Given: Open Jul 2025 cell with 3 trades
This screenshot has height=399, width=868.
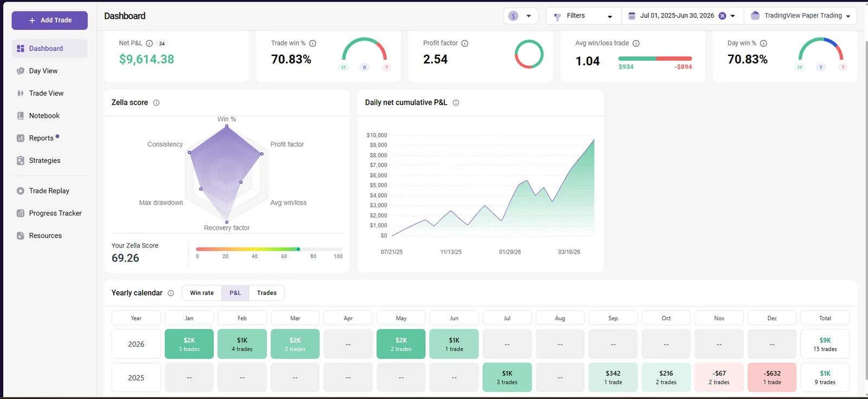Looking at the screenshot, I should 507,377.
